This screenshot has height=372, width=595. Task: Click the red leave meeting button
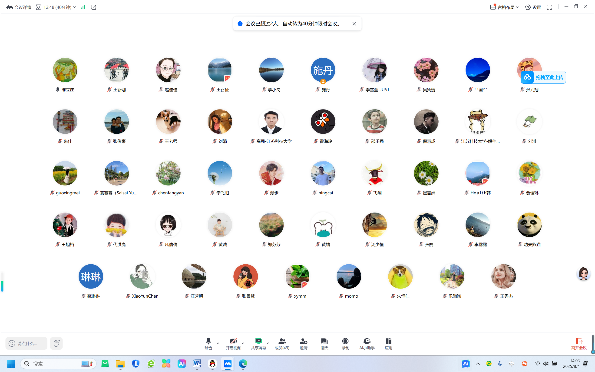(x=579, y=344)
